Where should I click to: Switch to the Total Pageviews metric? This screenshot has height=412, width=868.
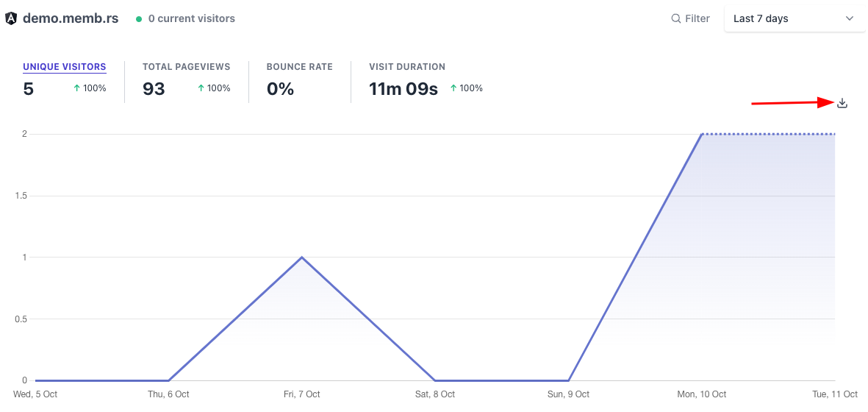tap(186, 67)
